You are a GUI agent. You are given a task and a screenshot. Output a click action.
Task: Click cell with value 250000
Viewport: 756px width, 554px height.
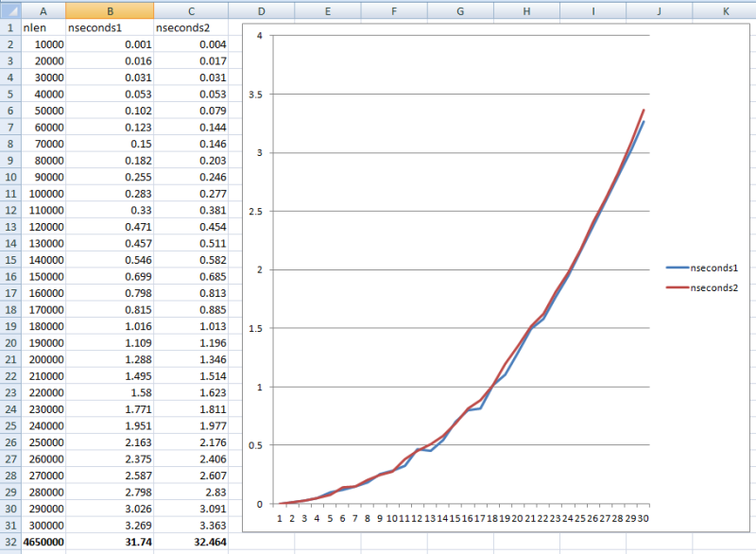click(43, 442)
